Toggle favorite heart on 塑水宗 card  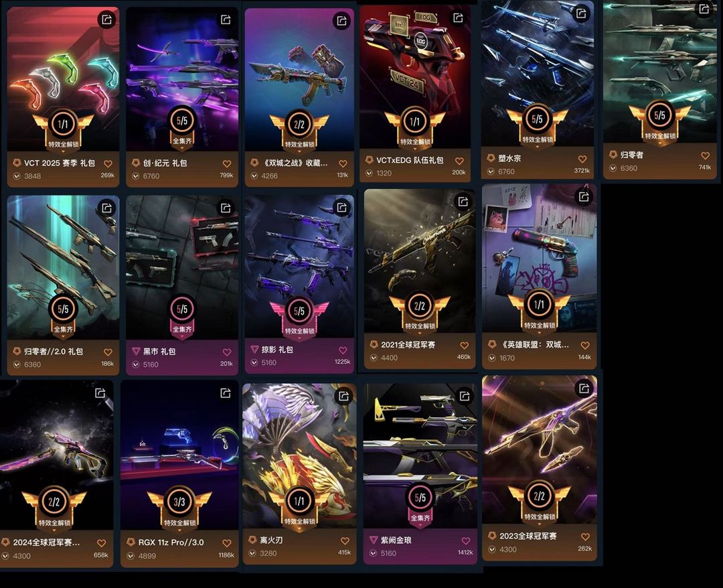pos(582,159)
